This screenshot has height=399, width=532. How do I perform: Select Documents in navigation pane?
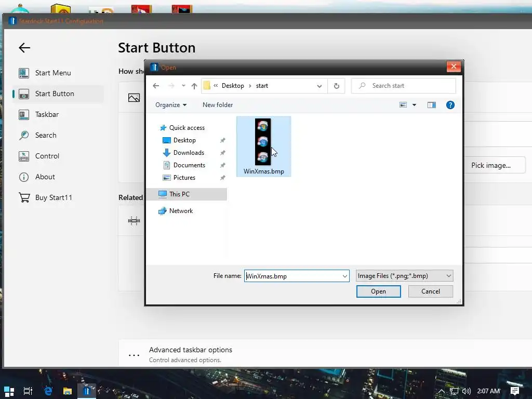coord(189,165)
